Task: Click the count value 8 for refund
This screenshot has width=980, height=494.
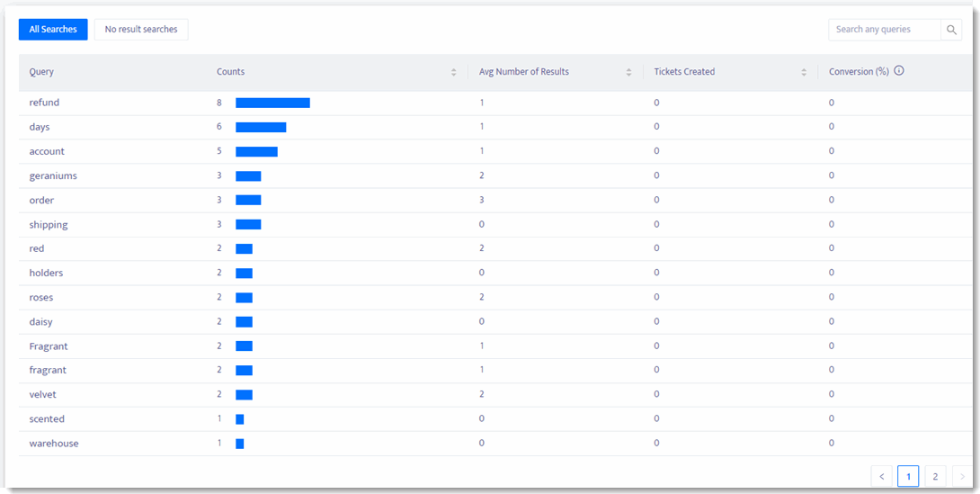Action: tap(219, 103)
